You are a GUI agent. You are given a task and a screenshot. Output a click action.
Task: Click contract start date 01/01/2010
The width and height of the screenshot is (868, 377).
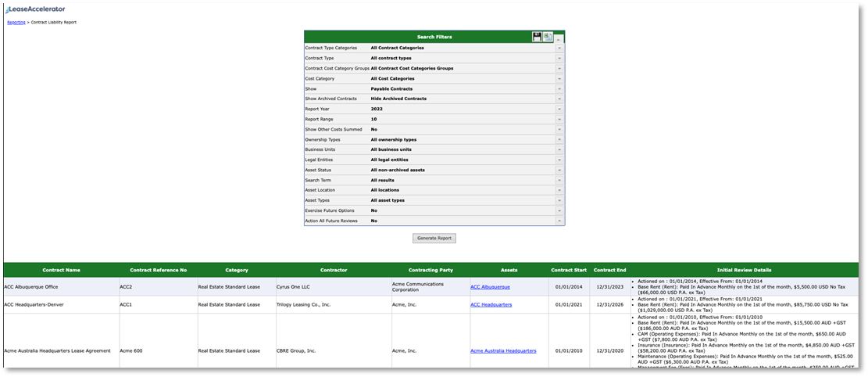569,351
